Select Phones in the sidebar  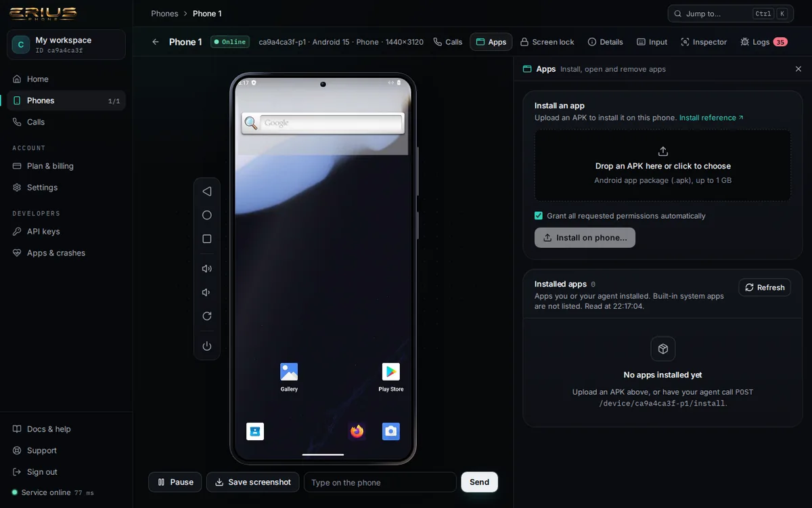click(66, 101)
